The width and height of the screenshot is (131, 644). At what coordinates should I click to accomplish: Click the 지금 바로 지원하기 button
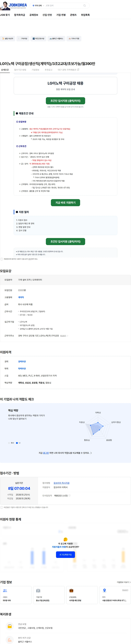click(65, 203)
